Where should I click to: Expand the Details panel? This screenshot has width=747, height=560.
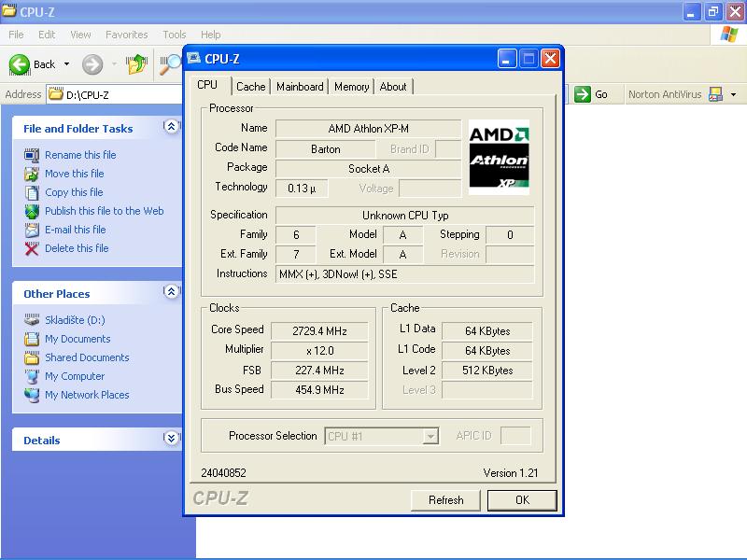click(171, 439)
